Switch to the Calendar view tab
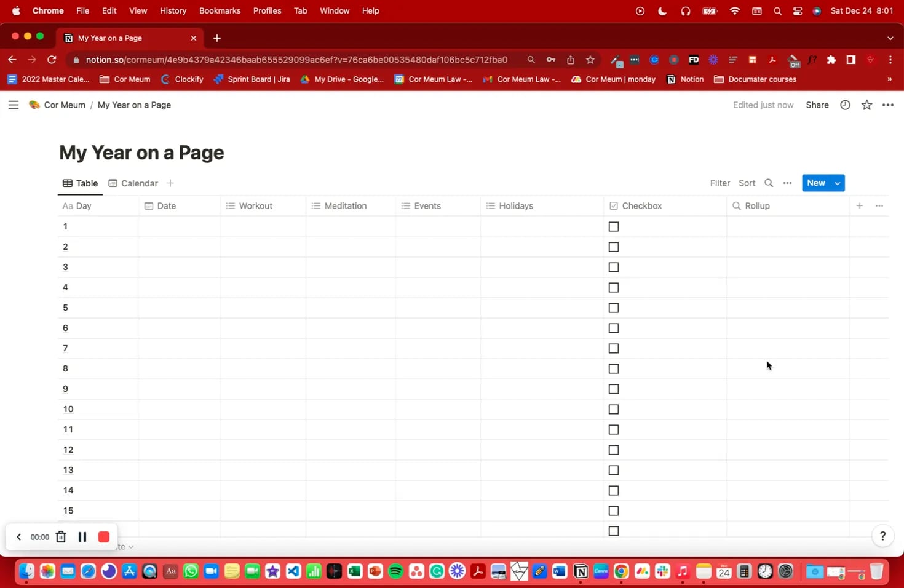The width and height of the screenshot is (904, 588). click(133, 183)
